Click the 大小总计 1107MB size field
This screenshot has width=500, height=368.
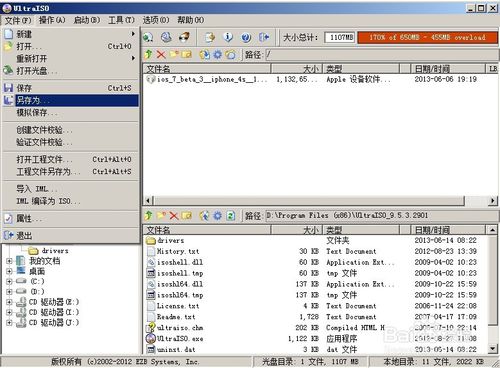[340, 37]
